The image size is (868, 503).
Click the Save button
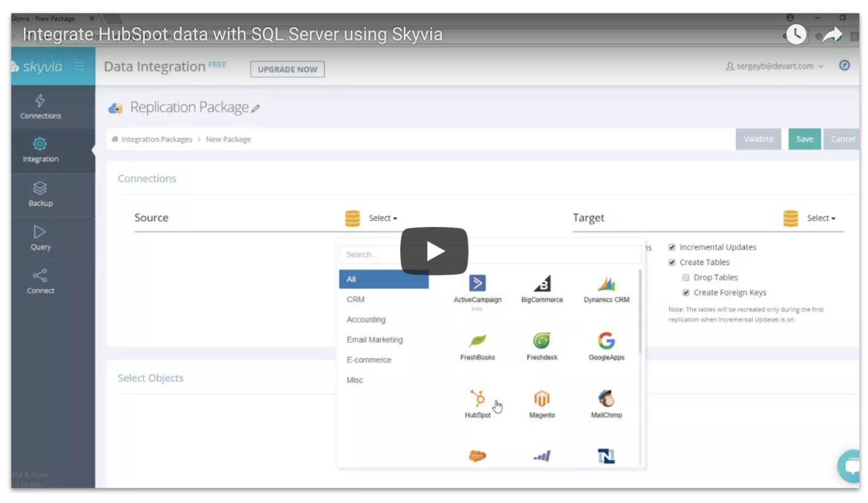[804, 139]
